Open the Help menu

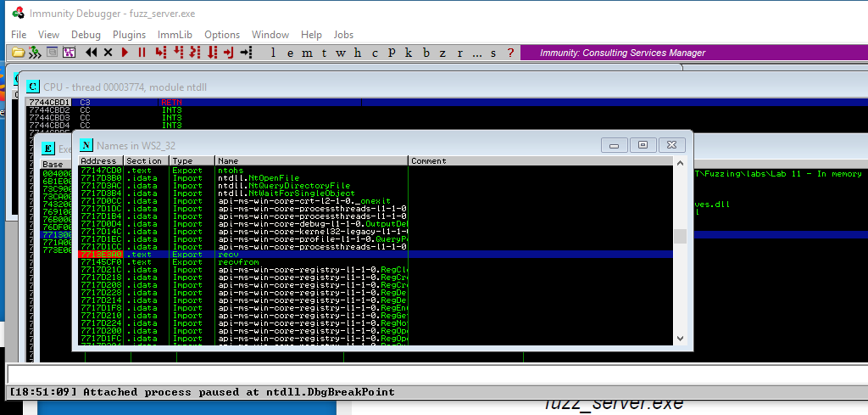tap(311, 34)
